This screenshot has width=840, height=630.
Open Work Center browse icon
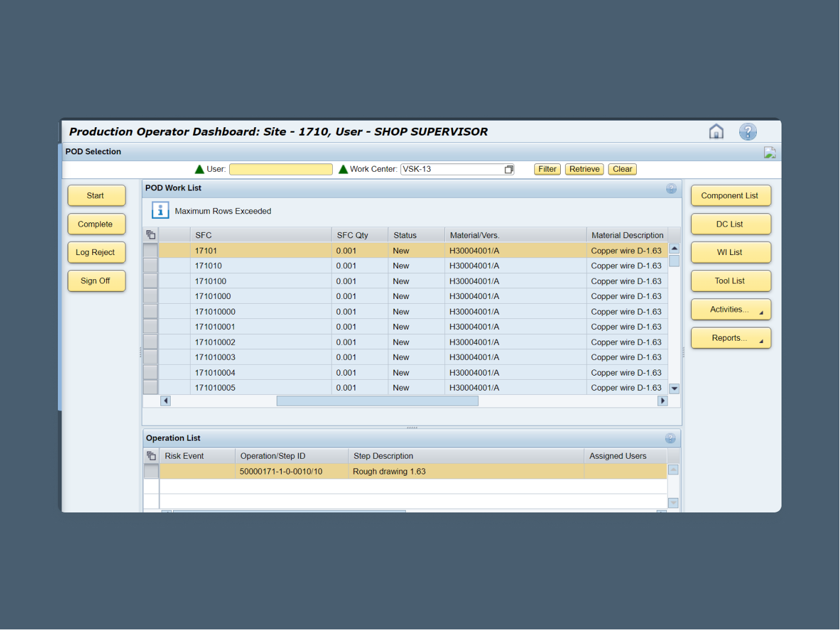coord(509,169)
